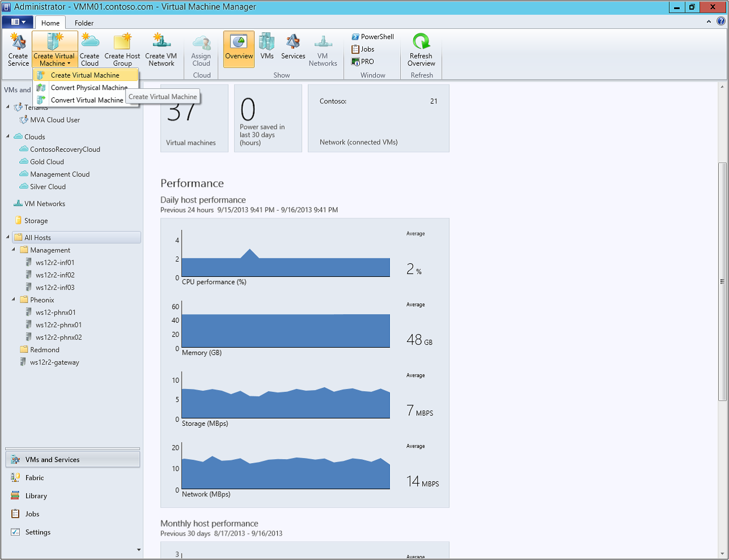Select host ws12r2-phnx02
This screenshot has height=560, width=729.
click(58, 337)
